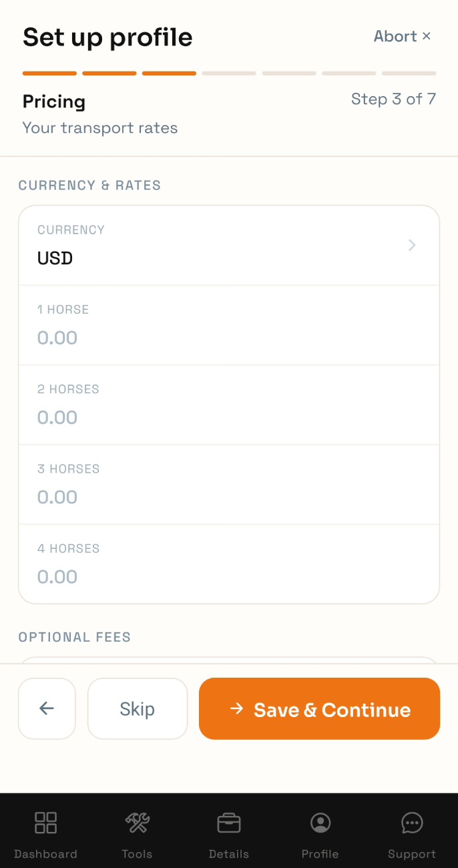Click the Optional Fees section heading
Image resolution: width=458 pixels, height=868 pixels.
[75, 637]
